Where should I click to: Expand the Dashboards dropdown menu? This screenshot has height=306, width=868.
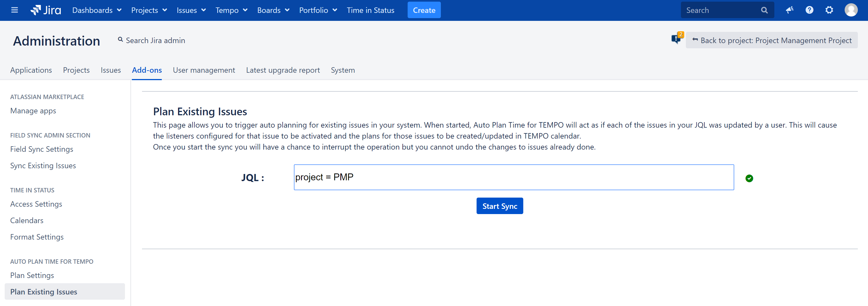(97, 10)
